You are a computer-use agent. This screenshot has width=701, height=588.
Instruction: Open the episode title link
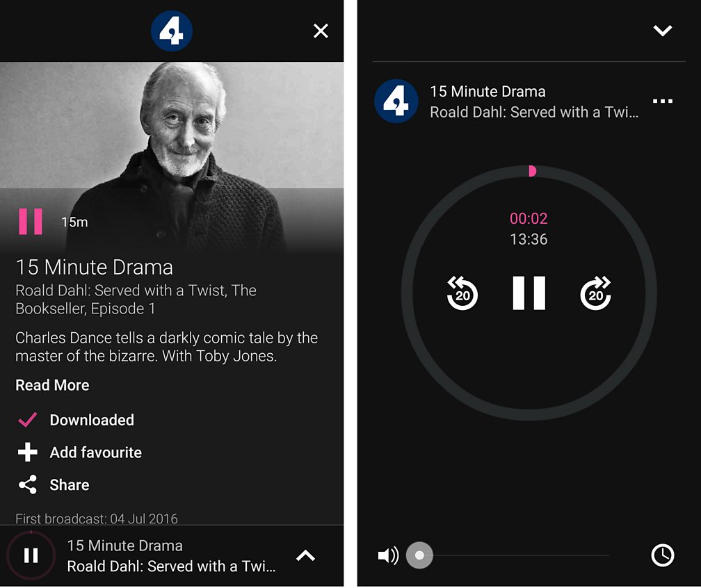coord(95,267)
